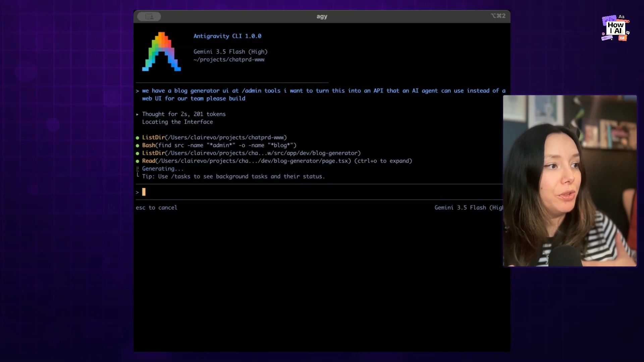The image size is (644, 362).
Task: Click the spinner beside 'Generating...'
Action: click(x=138, y=169)
